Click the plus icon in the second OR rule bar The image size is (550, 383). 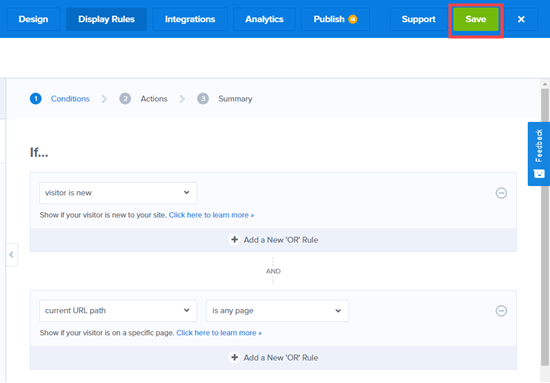pyautogui.click(x=234, y=357)
